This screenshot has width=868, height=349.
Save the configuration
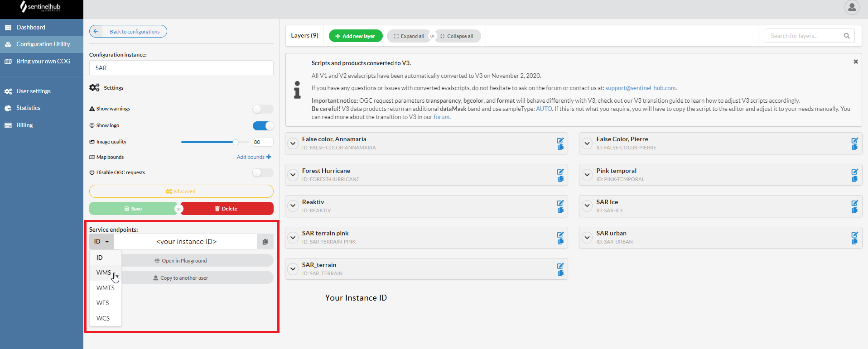coord(133,209)
